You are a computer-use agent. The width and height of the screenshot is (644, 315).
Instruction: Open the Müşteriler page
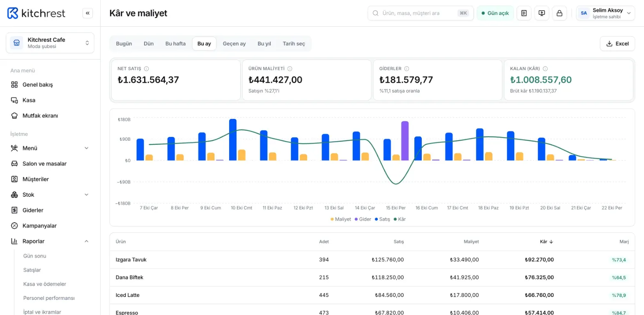coord(50,179)
